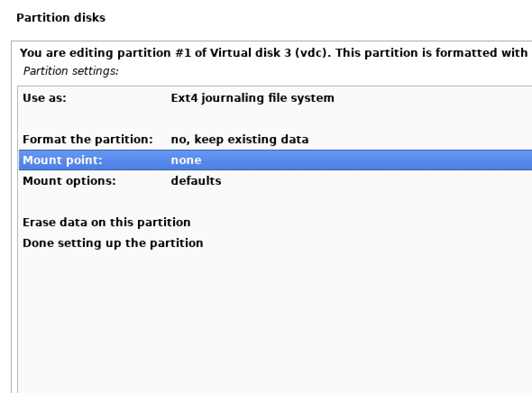The width and height of the screenshot is (532, 393).
Task: Click the word "Ext4" in the Use as row
Action: tap(184, 98)
